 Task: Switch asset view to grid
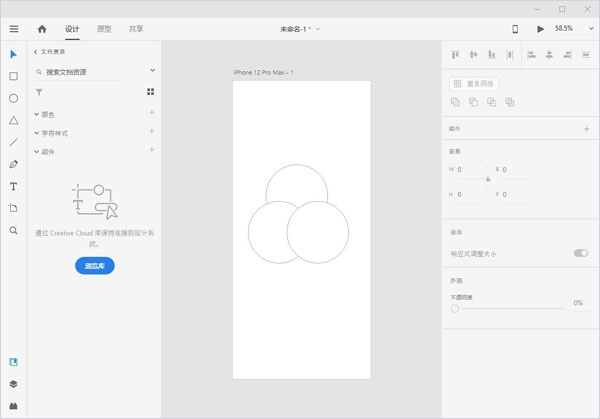coord(150,91)
